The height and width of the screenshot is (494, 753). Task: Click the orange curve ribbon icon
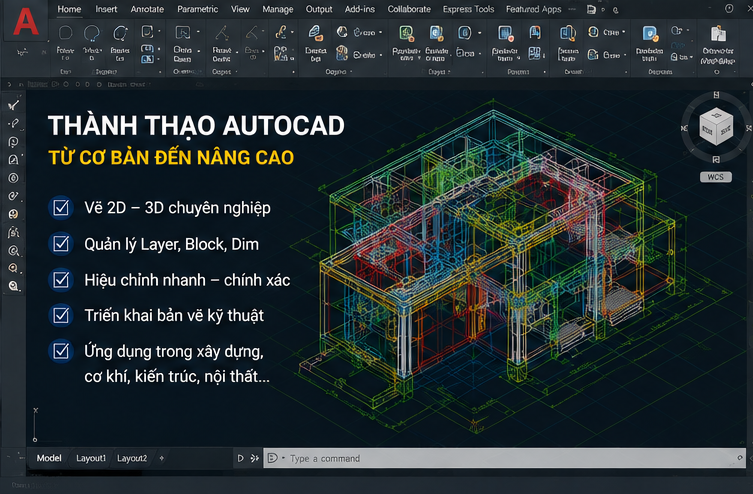(281, 32)
